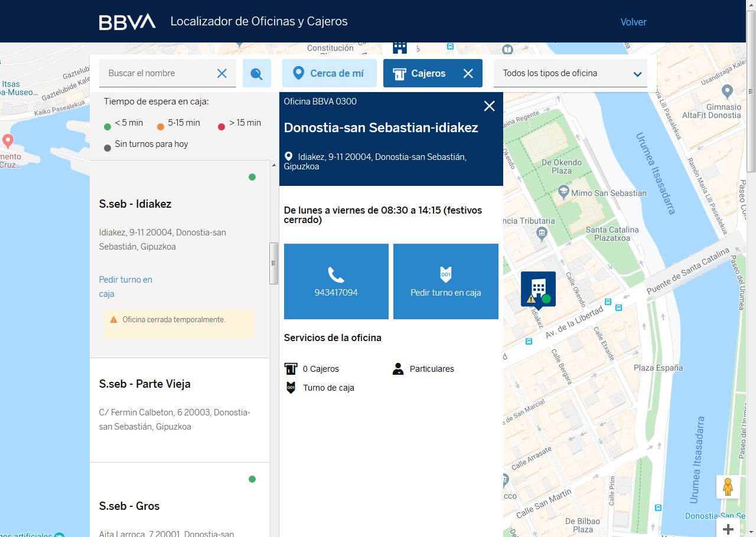Viewport: 756px width, 537px height.
Task: Click the Fermin Calbeton address text
Action: point(175,420)
